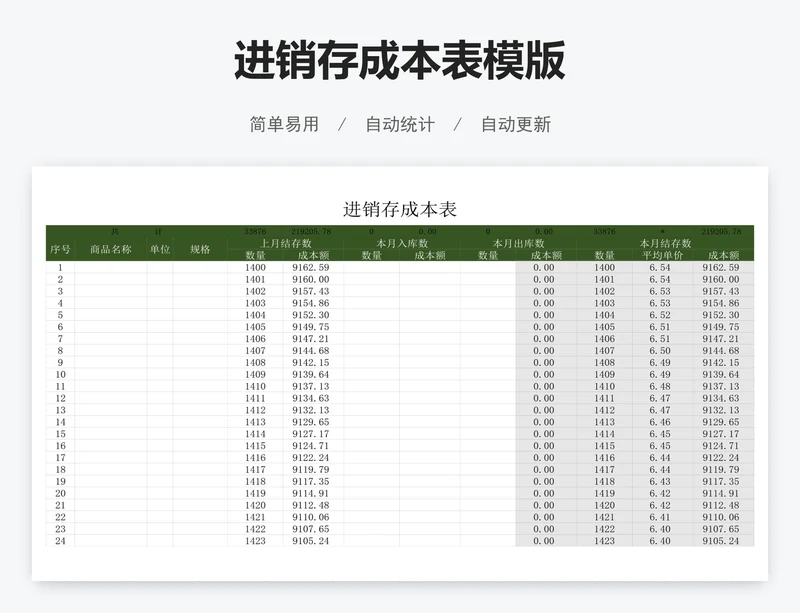This screenshot has height=613, width=800.
Task: Select the 商品名称 column header
Action: click(111, 250)
